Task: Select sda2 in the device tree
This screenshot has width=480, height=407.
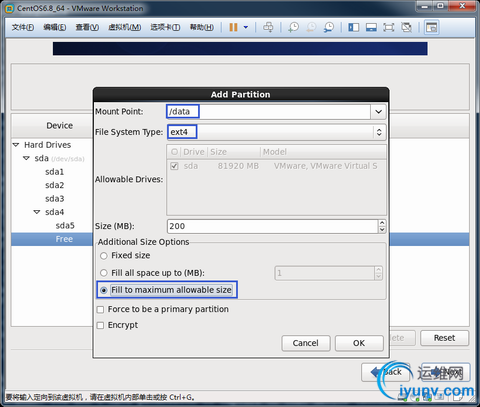Action: pos(54,185)
